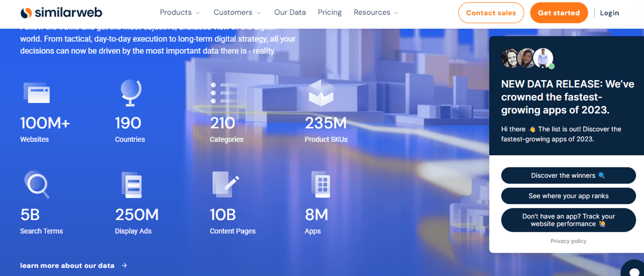Expand the Customers dropdown menu
644x276 pixels.
[x=237, y=12]
